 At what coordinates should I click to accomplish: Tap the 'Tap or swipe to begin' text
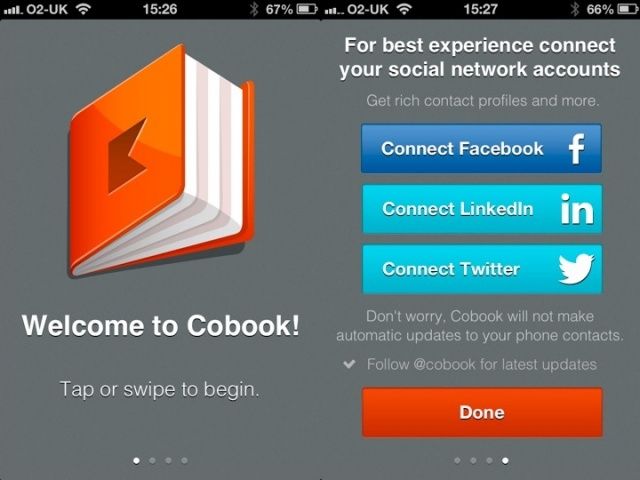tap(160, 389)
